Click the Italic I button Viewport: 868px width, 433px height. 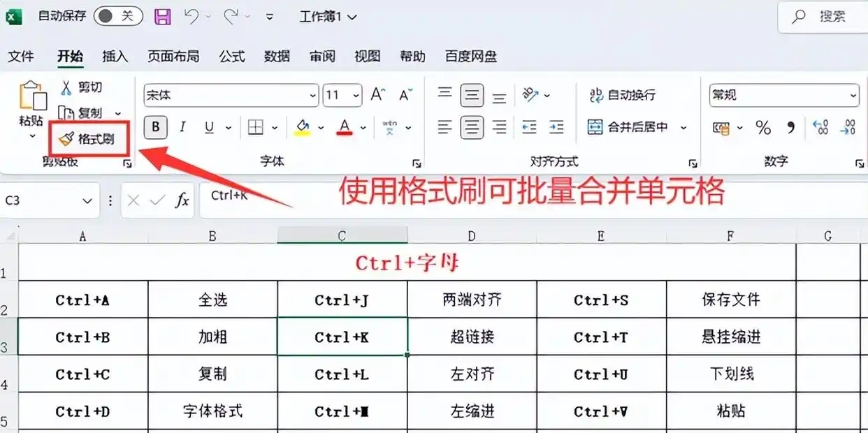point(182,127)
